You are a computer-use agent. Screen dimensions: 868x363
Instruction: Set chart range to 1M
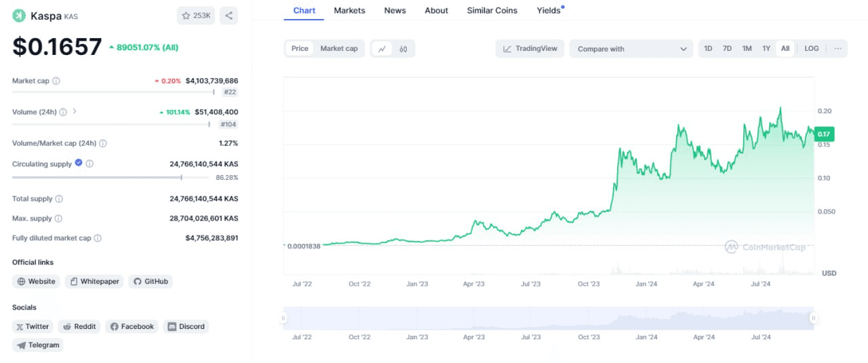tap(747, 49)
